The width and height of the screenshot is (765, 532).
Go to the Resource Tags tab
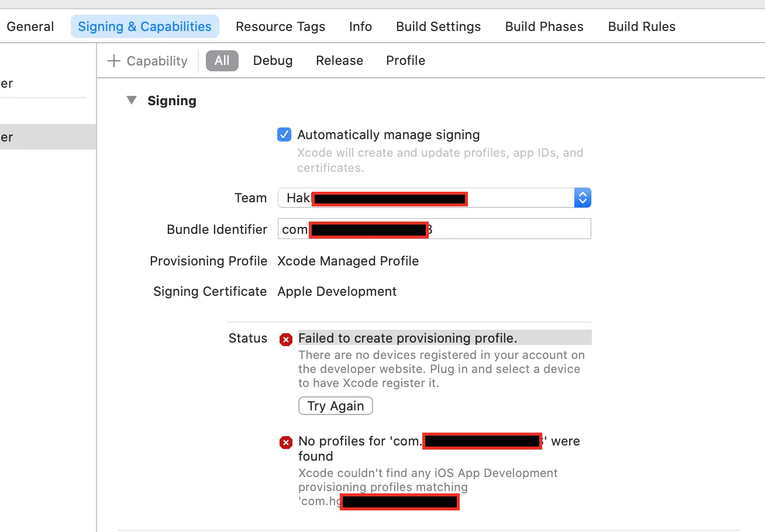pyautogui.click(x=280, y=27)
